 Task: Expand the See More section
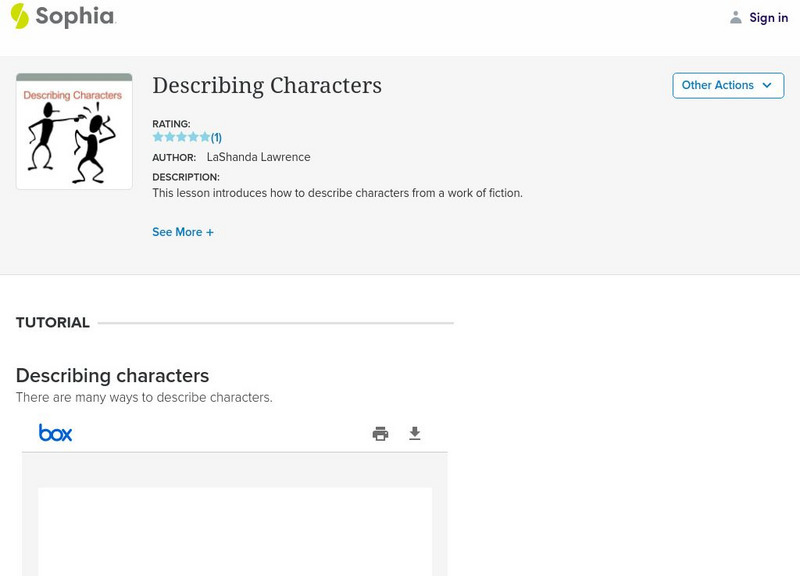click(183, 232)
